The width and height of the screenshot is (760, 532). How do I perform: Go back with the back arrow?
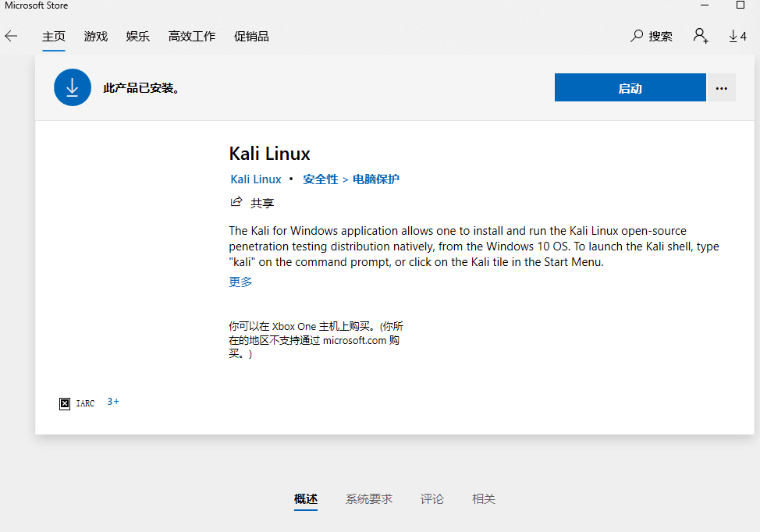click(11, 37)
